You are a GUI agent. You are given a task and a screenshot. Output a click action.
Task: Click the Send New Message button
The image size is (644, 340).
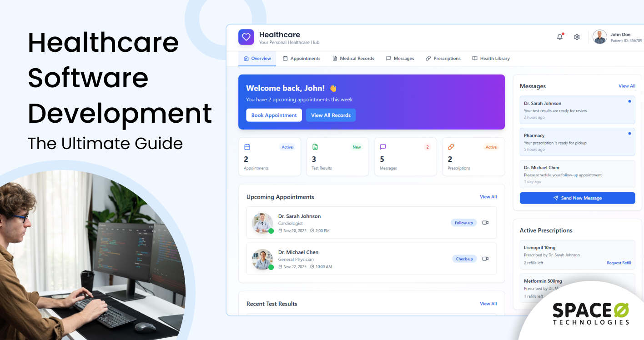point(577,198)
